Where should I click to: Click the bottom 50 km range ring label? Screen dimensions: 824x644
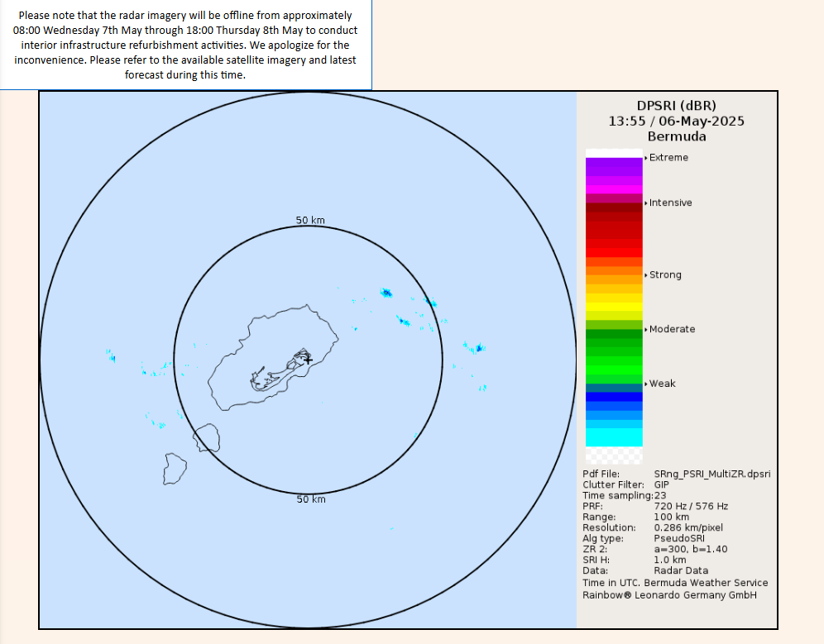(x=311, y=499)
